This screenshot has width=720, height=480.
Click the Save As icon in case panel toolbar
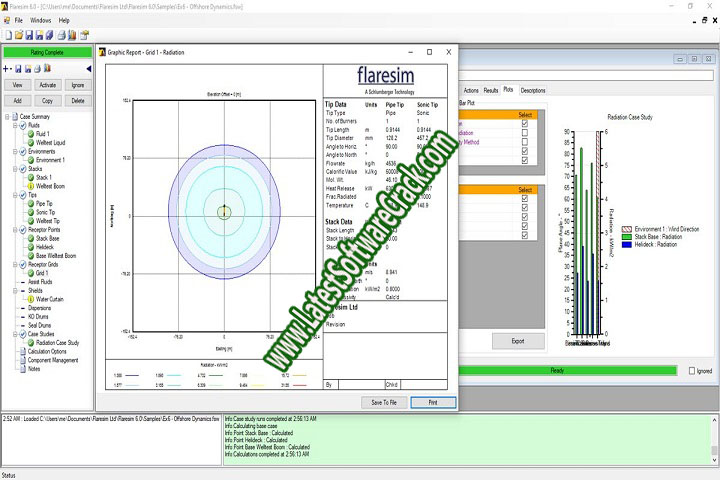pos(28,69)
